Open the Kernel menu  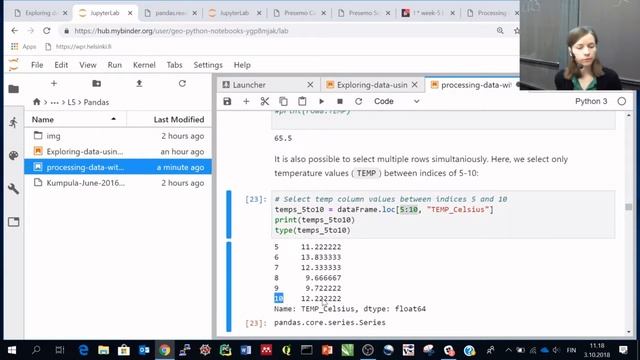144,65
